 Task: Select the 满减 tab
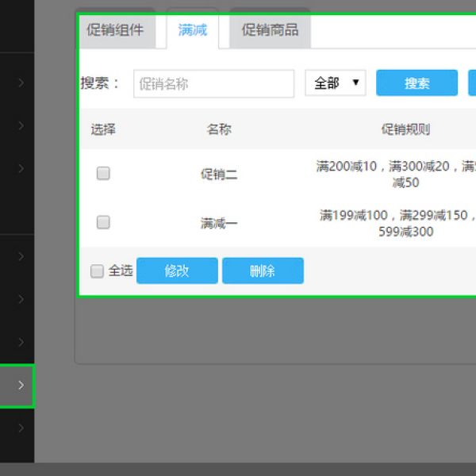point(193,31)
